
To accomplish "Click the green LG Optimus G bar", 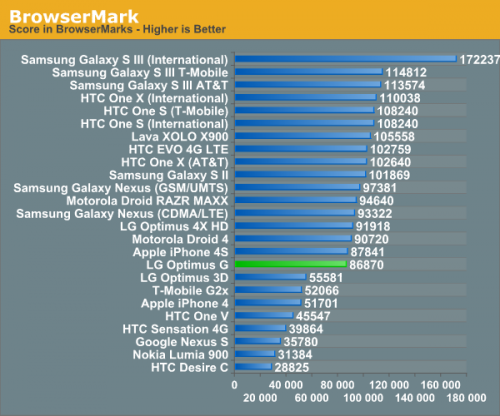I will (x=291, y=264).
